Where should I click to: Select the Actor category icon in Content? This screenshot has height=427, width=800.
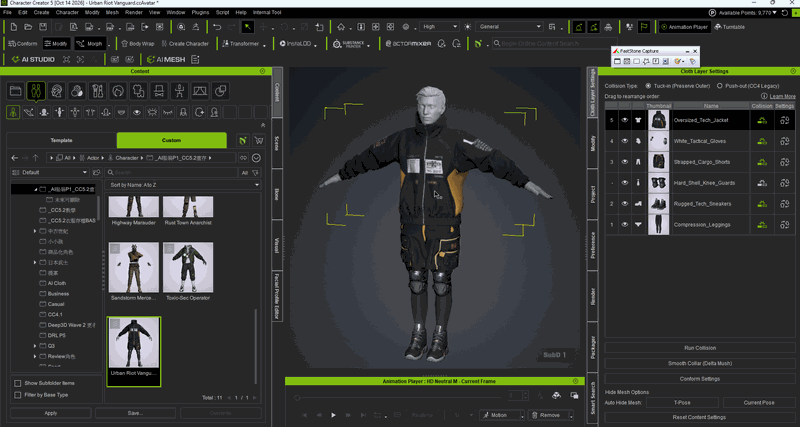(x=36, y=91)
